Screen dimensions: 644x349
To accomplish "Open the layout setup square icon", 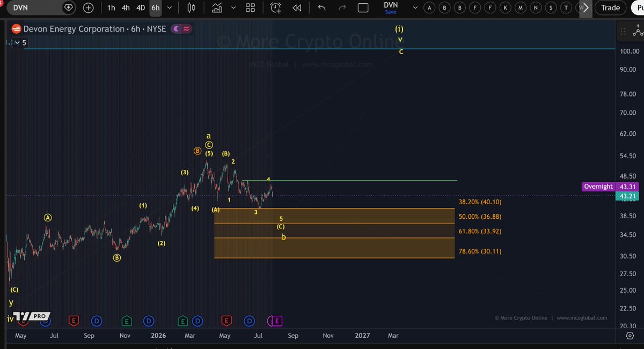I will 363,8.
